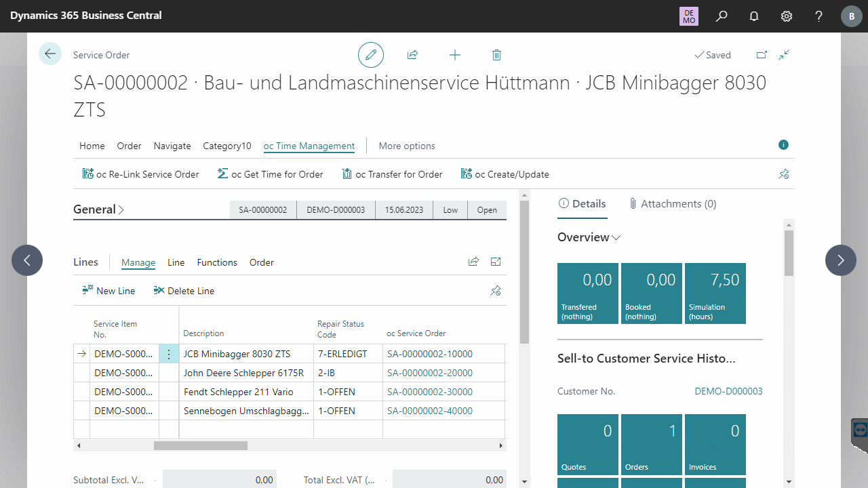Click Dynamics 365 Business Central title
The height and width of the screenshot is (488, 868).
pos(86,15)
